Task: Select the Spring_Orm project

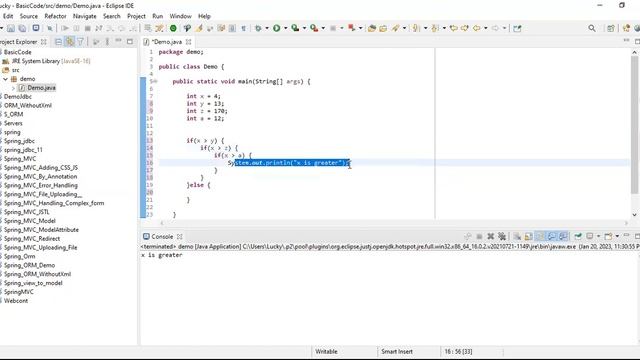Action: (x=20, y=256)
